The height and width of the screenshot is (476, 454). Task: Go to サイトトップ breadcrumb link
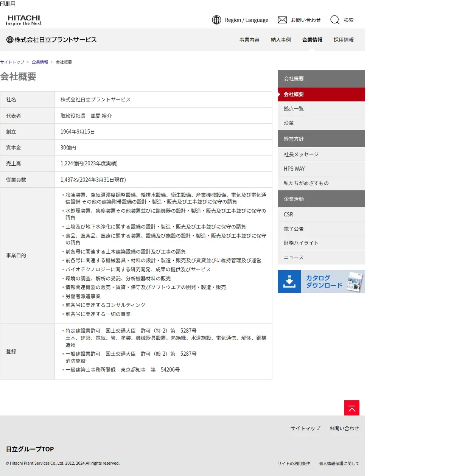point(12,62)
